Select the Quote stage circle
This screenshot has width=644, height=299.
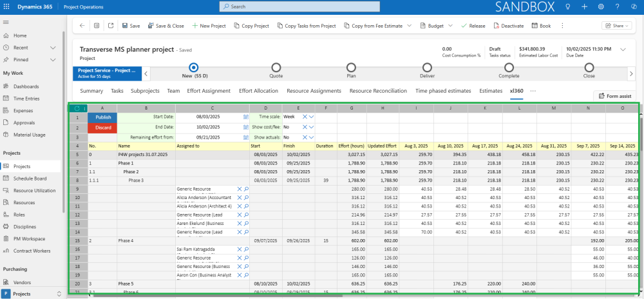tap(276, 67)
